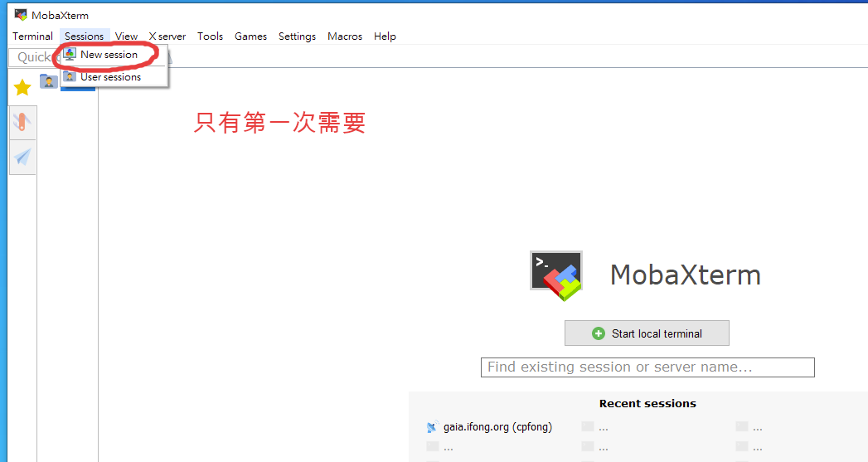Image resolution: width=868 pixels, height=462 pixels.
Task: Click the MobaXterm logo in the center
Action: pos(556,275)
